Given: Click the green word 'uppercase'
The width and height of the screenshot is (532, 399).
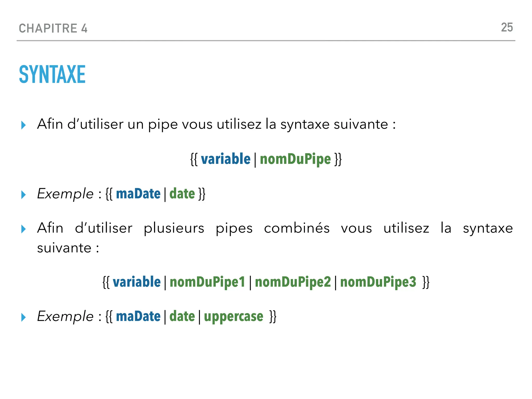Looking at the screenshot, I should (234, 317).
